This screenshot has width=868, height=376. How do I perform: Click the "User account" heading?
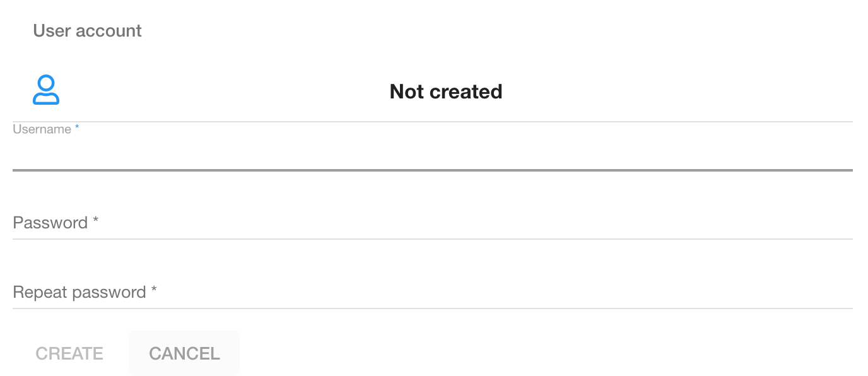(x=87, y=31)
